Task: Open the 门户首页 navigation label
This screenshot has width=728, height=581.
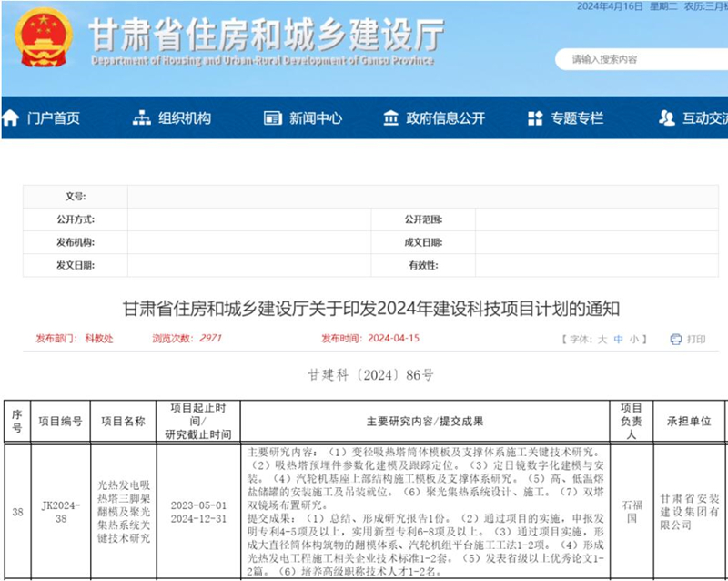Action: click(53, 118)
